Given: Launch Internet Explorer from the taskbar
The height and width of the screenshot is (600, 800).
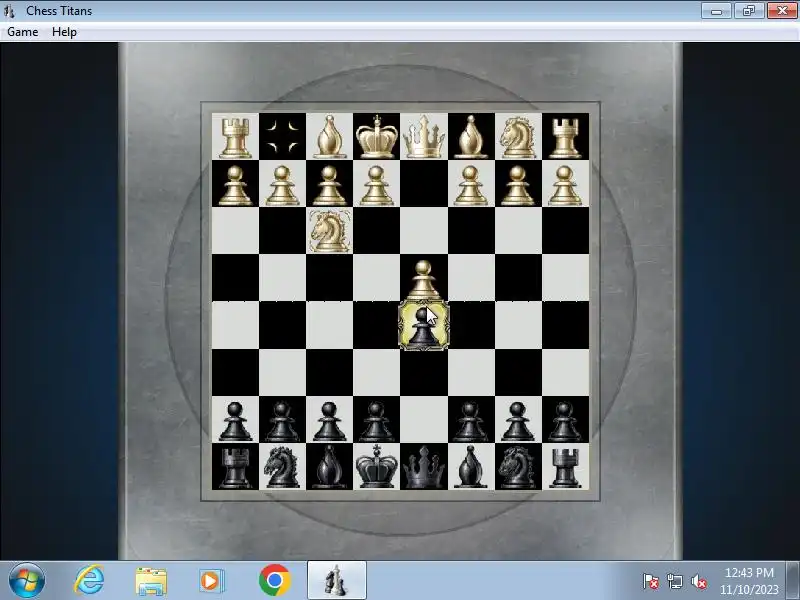Looking at the screenshot, I should tap(89, 581).
